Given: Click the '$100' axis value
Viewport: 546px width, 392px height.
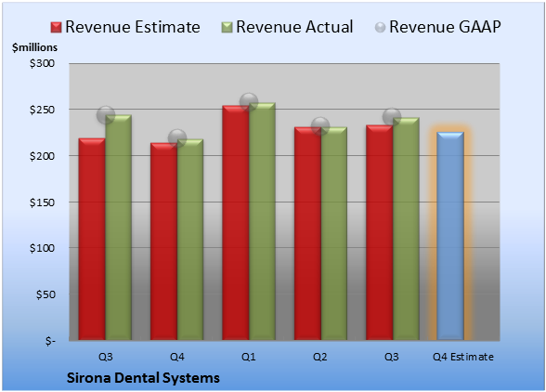Looking at the screenshot, I should point(42,248).
